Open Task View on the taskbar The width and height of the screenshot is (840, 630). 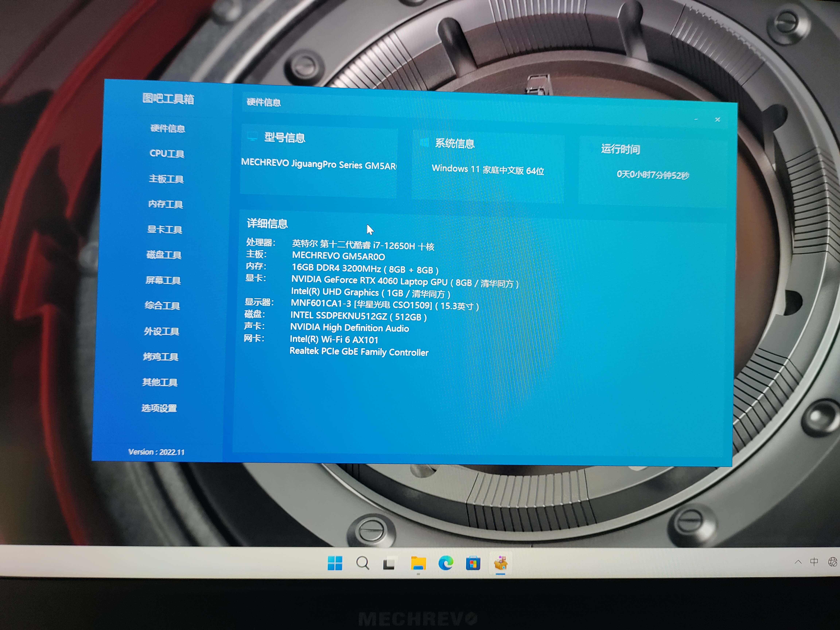coord(389,563)
